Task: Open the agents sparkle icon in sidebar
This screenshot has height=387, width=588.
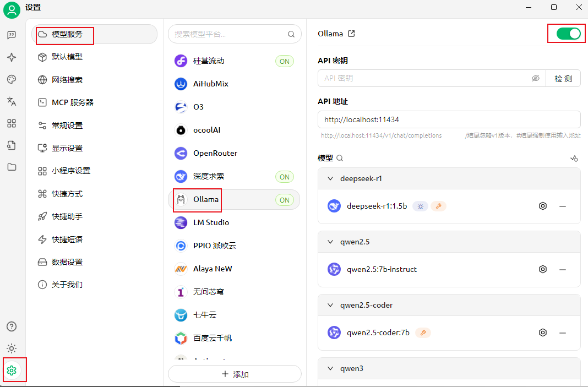Action: point(12,57)
